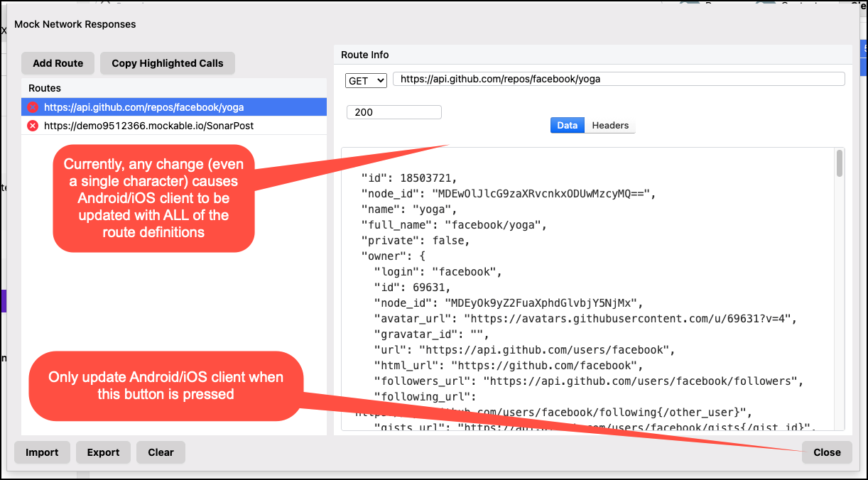Switch to the Data tab

567,125
